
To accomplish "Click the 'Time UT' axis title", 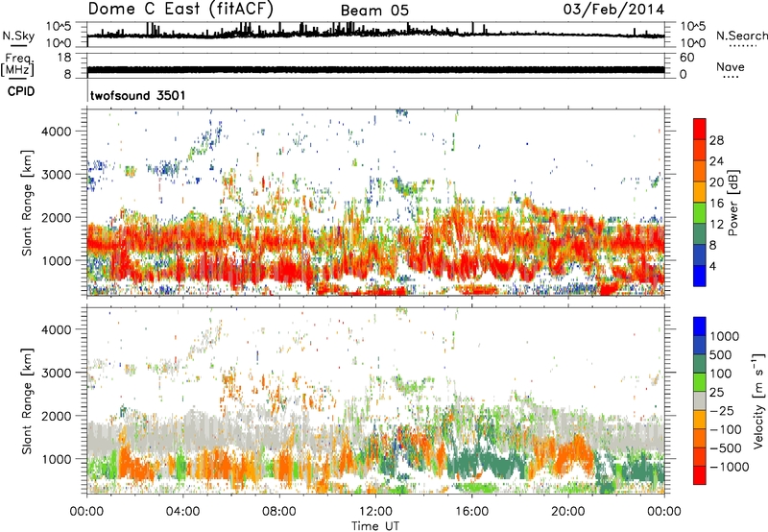I will (375, 526).
